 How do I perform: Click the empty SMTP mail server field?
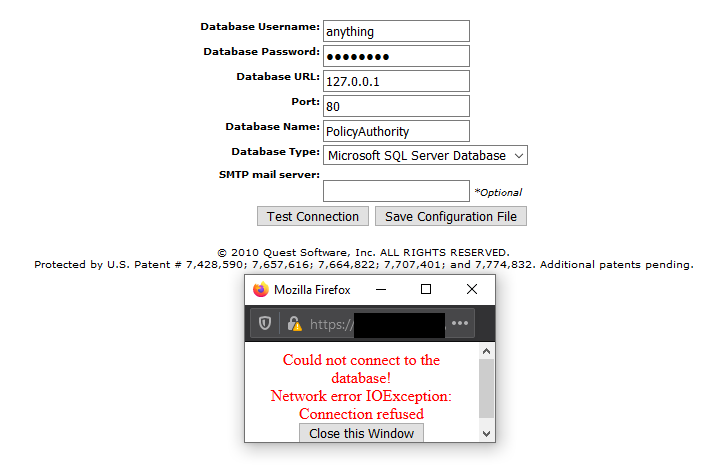(397, 191)
